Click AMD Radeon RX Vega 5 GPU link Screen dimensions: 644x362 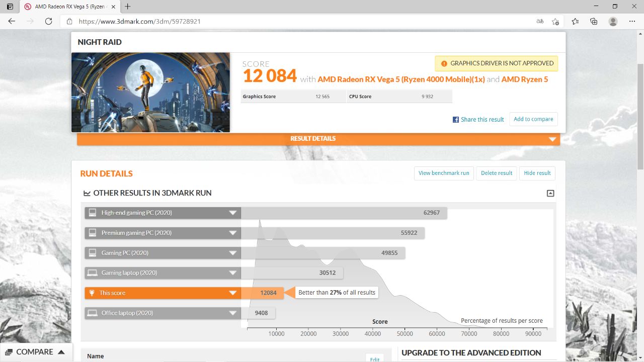coord(401,79)
